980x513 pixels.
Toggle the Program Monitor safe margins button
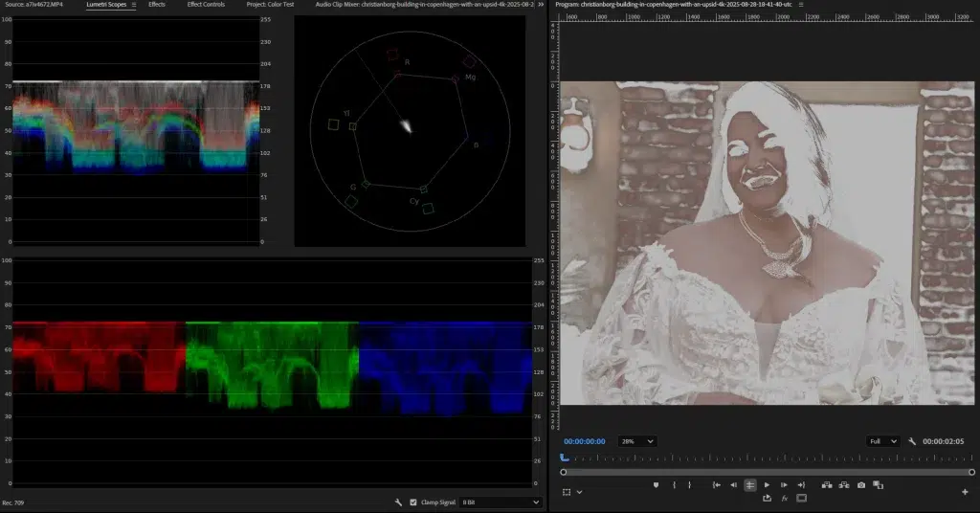coord(801,499)
